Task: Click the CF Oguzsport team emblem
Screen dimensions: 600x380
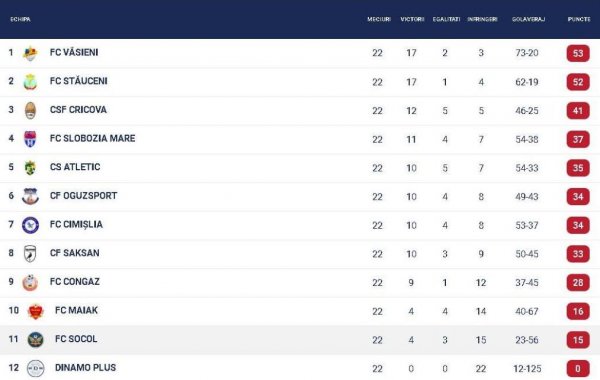Action: click(30, 196)
